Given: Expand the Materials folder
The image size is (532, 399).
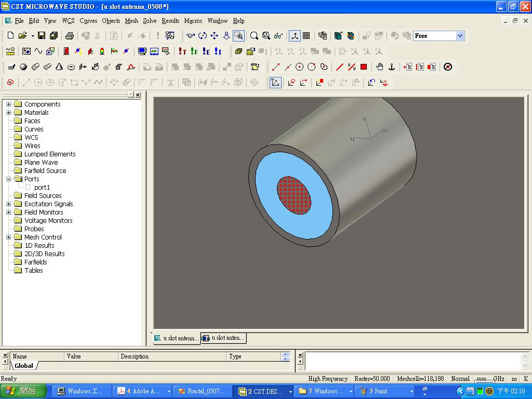Looking at the screenshot, I should point(8,112).
